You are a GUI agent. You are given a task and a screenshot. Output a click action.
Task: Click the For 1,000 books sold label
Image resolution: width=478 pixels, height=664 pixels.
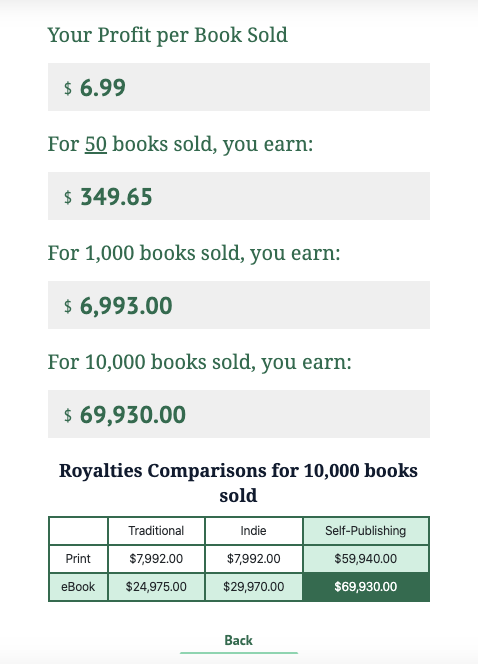coord(194,253)
